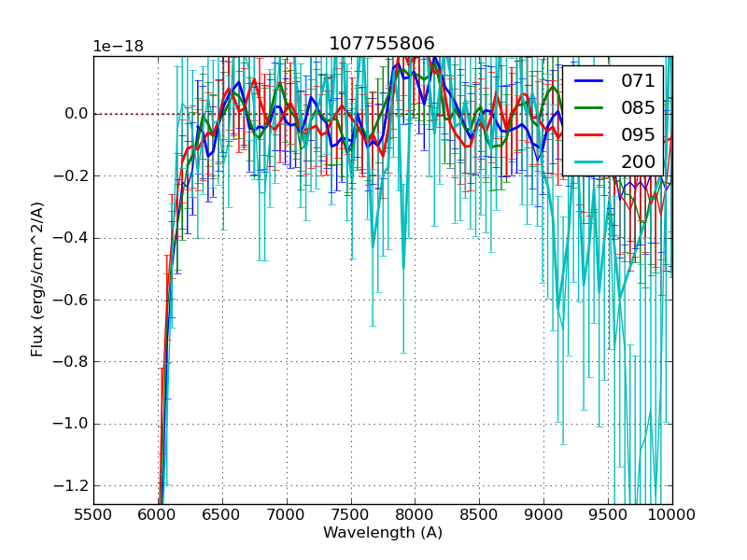Click the Flux (erg/s/cm^2/A) y-axis label
Viewport: 747px width, 560px height.
[37, 279]
